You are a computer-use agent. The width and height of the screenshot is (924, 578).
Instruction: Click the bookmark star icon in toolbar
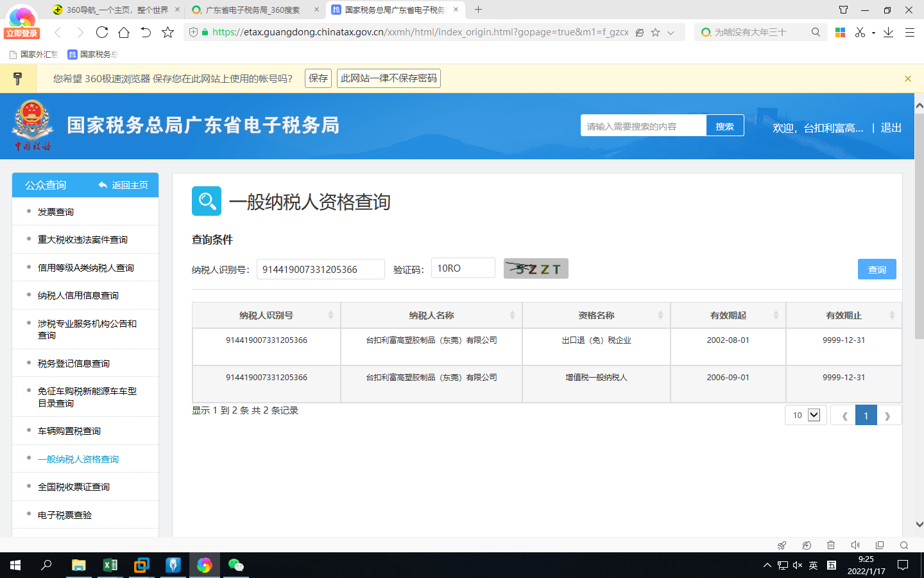(x=167, y=32)
